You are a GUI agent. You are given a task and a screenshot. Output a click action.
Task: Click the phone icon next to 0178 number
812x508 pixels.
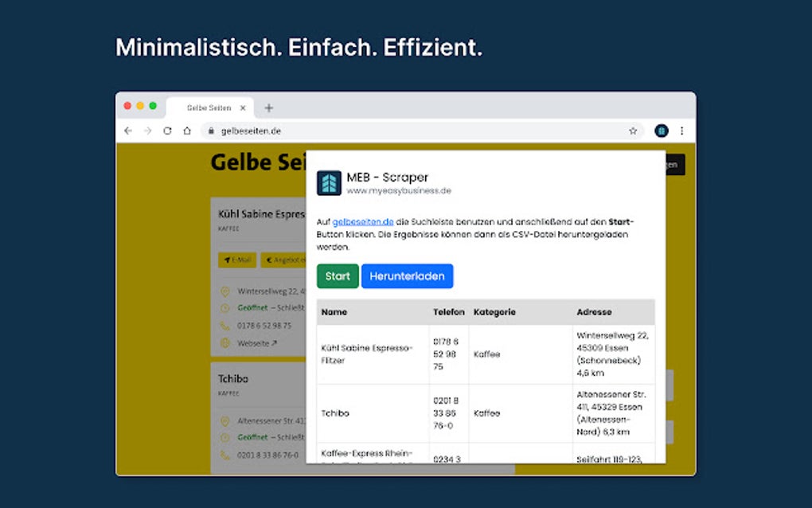(x=224, y=325)
